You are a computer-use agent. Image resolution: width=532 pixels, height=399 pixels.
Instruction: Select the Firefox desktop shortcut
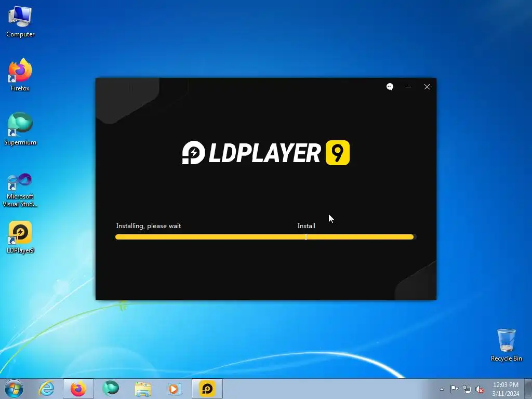(20, 75)
